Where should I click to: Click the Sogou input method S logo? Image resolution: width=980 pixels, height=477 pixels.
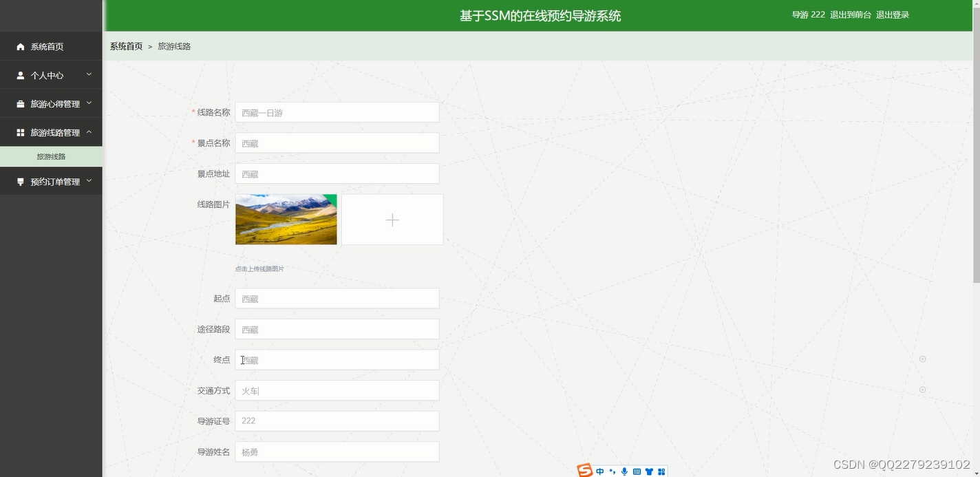click(585, 471)
